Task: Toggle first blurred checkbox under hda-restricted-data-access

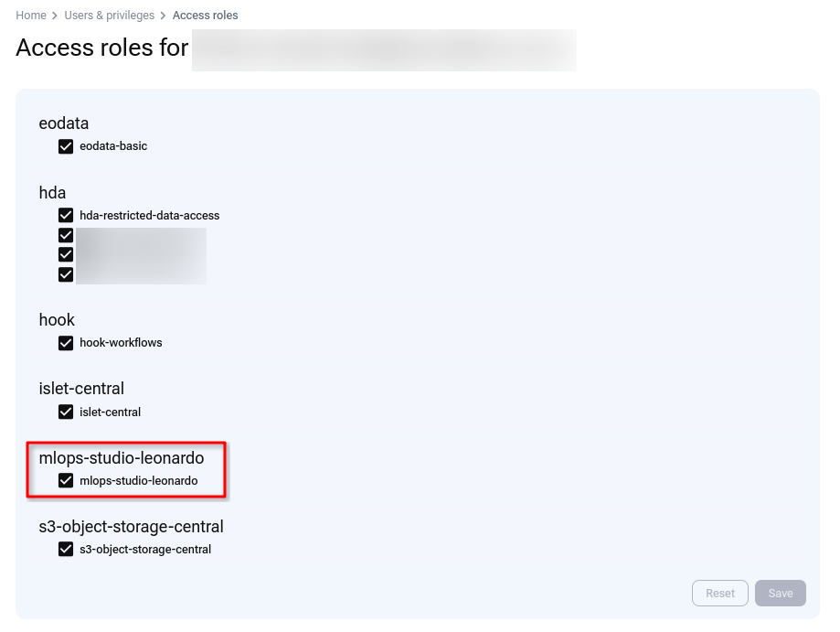Action: (66, 235)
